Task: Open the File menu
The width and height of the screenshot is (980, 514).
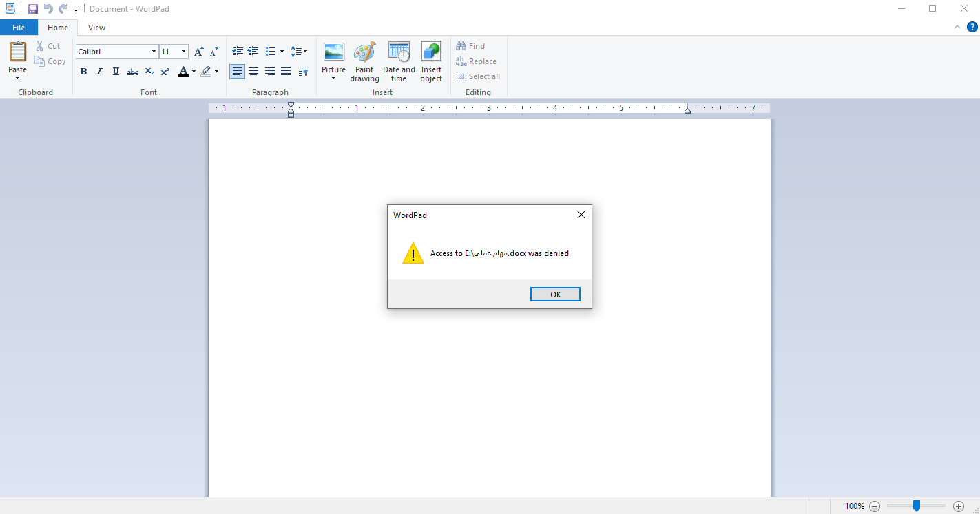Action: click(19, 28)
